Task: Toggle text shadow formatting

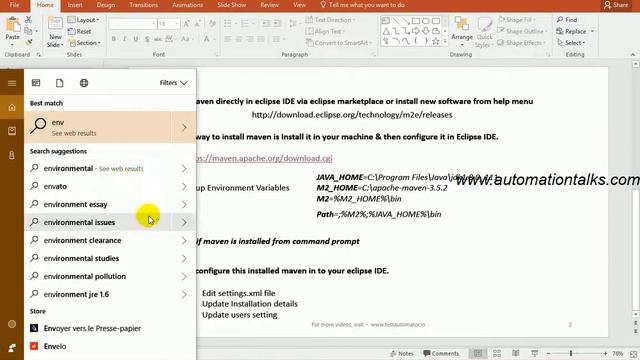Action: 147,39
